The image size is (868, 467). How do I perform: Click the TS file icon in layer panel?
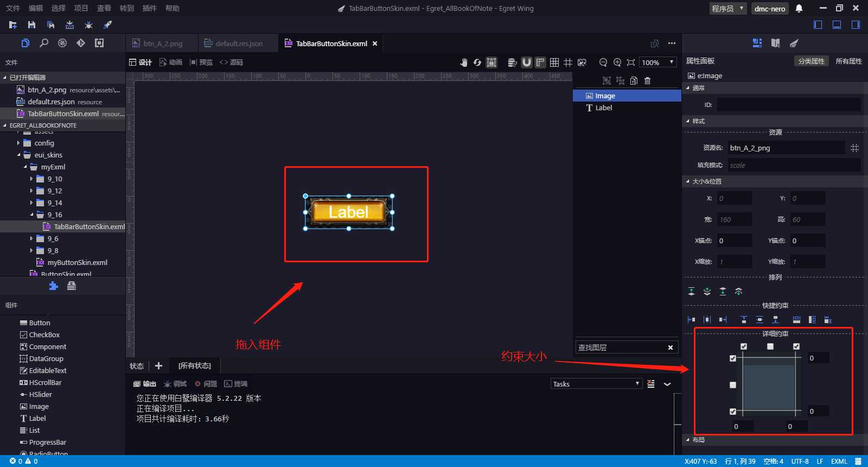click(634, 81)
